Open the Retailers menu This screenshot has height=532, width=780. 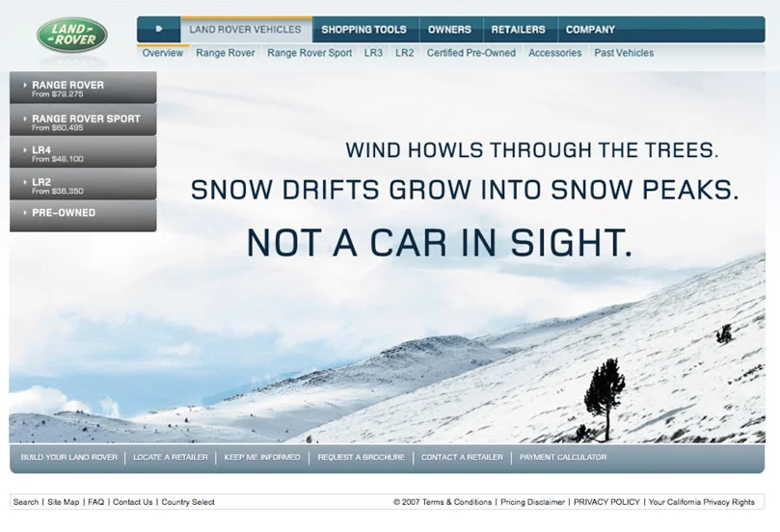point(519,30)
